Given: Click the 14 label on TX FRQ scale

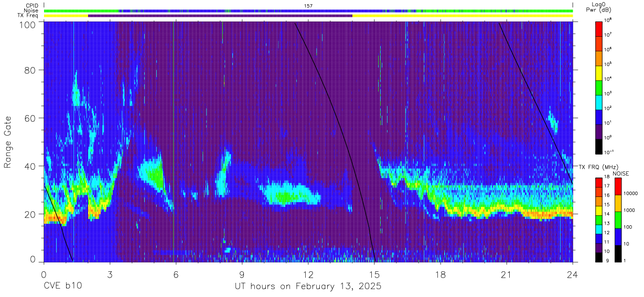Looking at the screenshot, I should 607,215.
